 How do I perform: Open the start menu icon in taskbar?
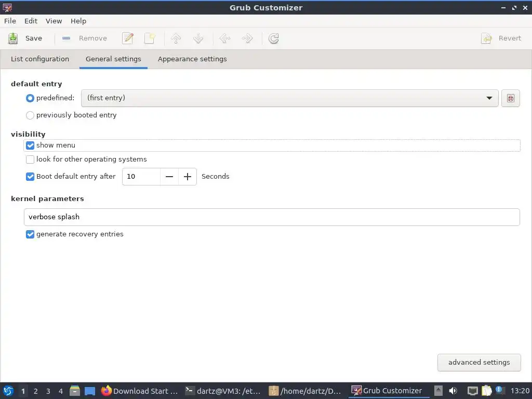[x=8, y=391]
